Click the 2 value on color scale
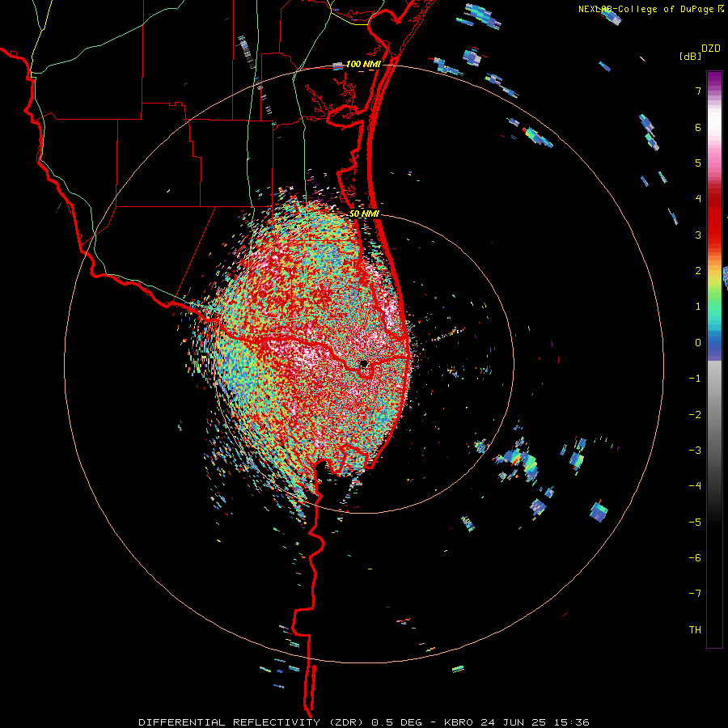Image resolution: width=728 pixels, height=728 pixels. click(x=698, y=271)
